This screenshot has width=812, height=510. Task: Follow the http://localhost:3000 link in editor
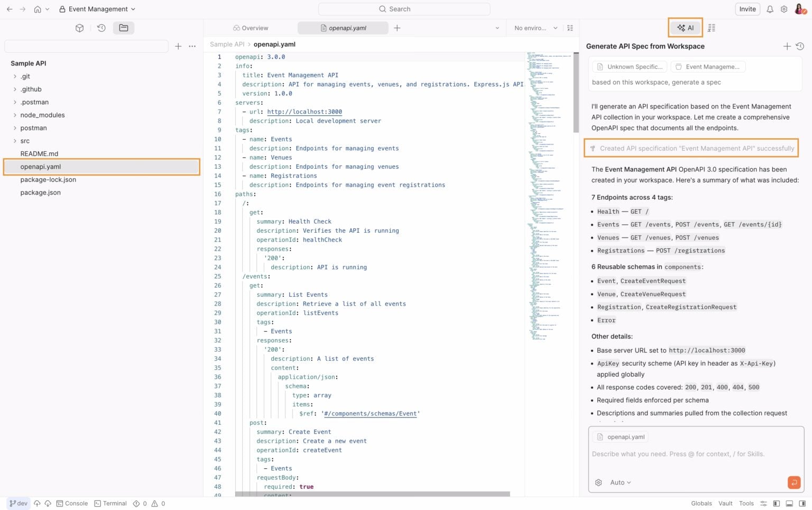click(x=304, y=112)
